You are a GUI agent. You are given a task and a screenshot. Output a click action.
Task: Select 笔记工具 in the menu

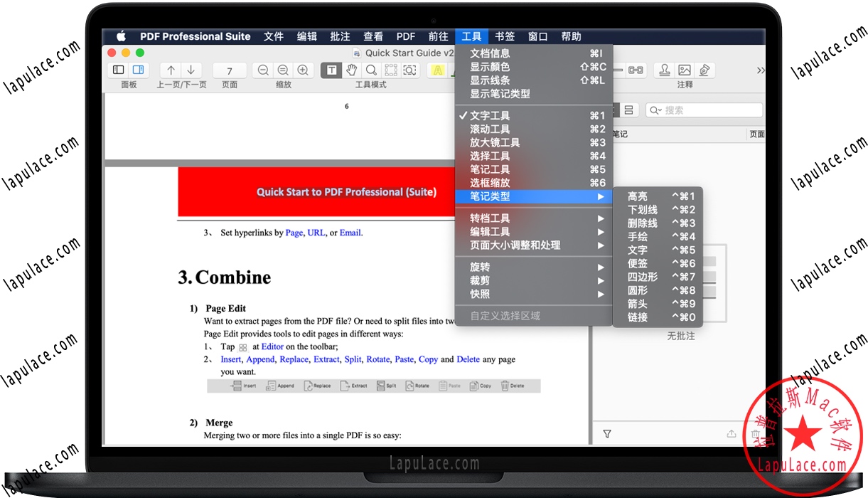coord(534,169)
